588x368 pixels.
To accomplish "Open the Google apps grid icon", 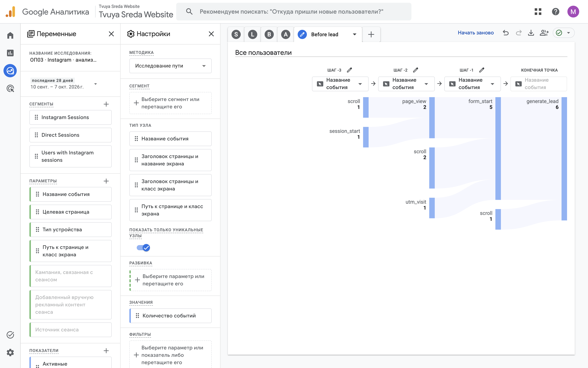I will (x=538, y=12).
